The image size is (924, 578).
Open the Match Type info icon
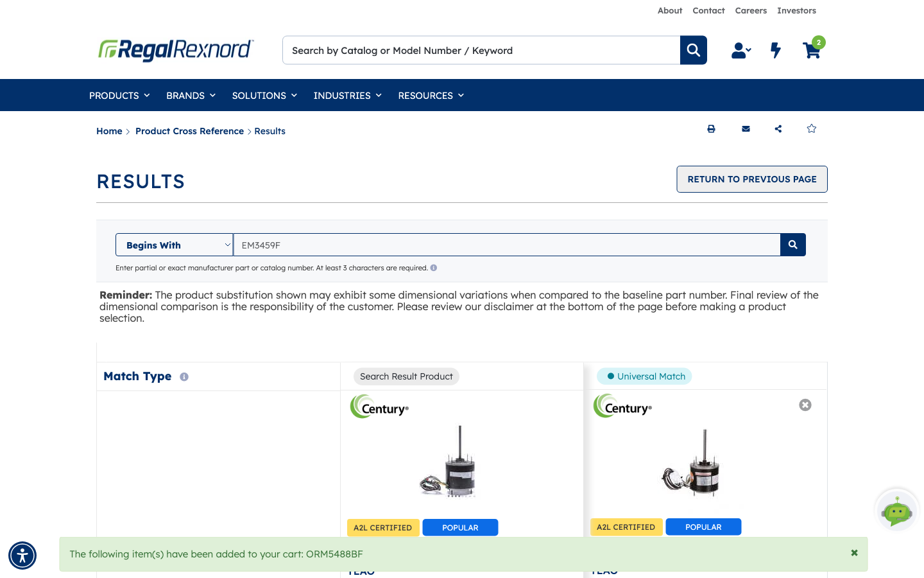click(184, 377)
